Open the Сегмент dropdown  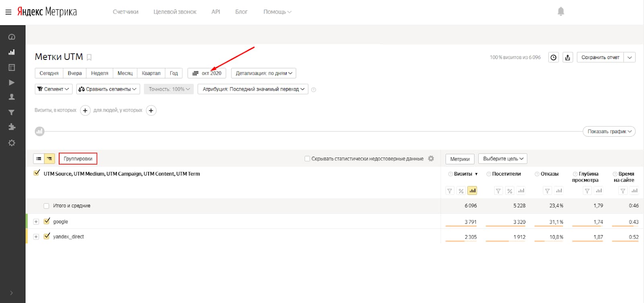[54, 89]
